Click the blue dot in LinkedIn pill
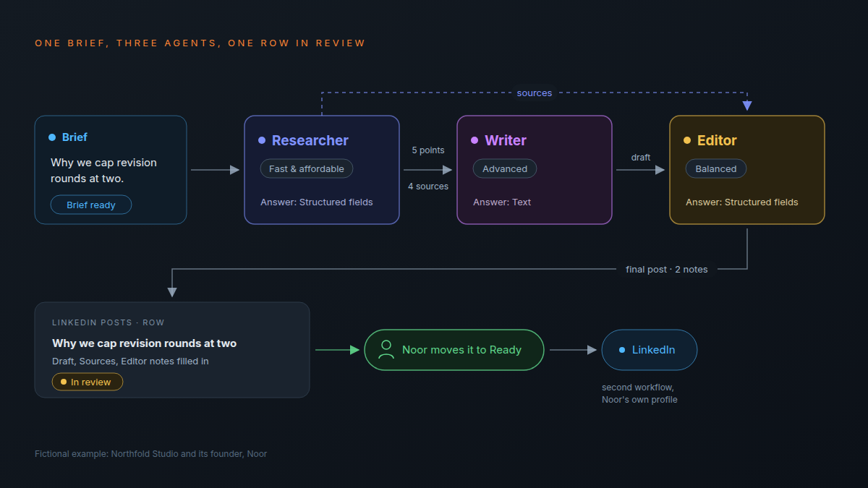The image size is (868, 488). [x=622, y=350]
